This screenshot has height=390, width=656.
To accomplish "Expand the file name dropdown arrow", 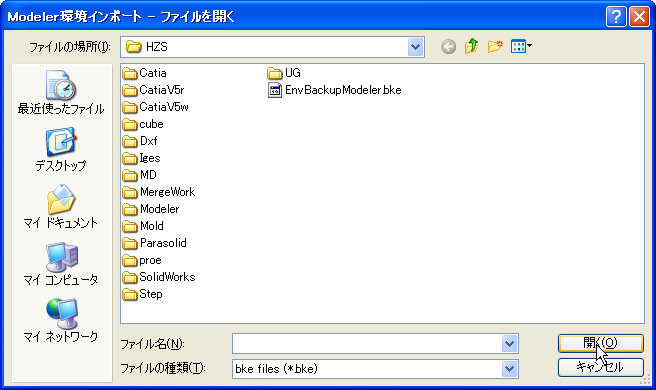I will tap(509, 344).
